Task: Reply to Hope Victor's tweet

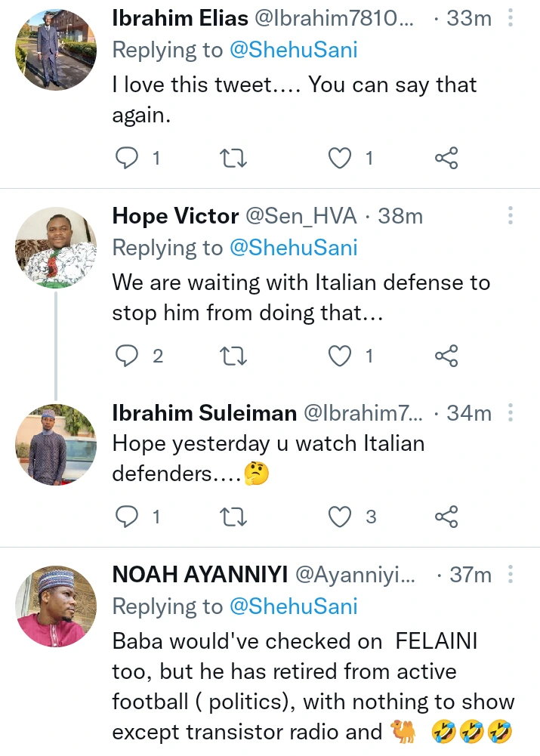Action: point(127,356)
